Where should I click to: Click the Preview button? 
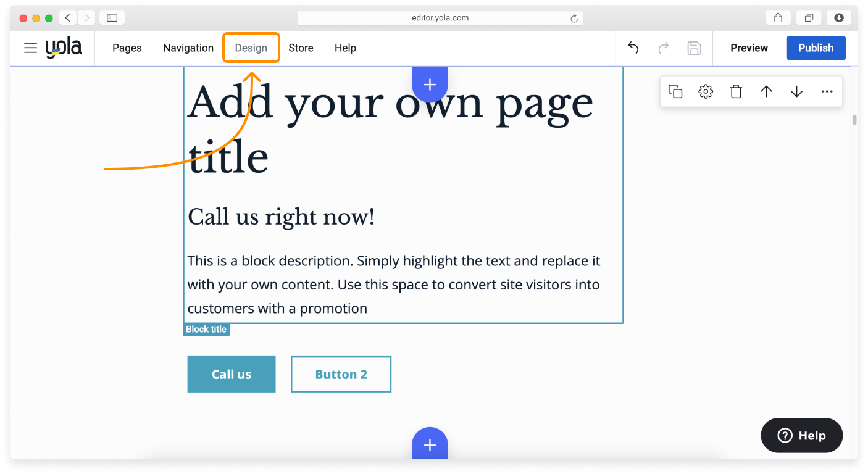749,48
